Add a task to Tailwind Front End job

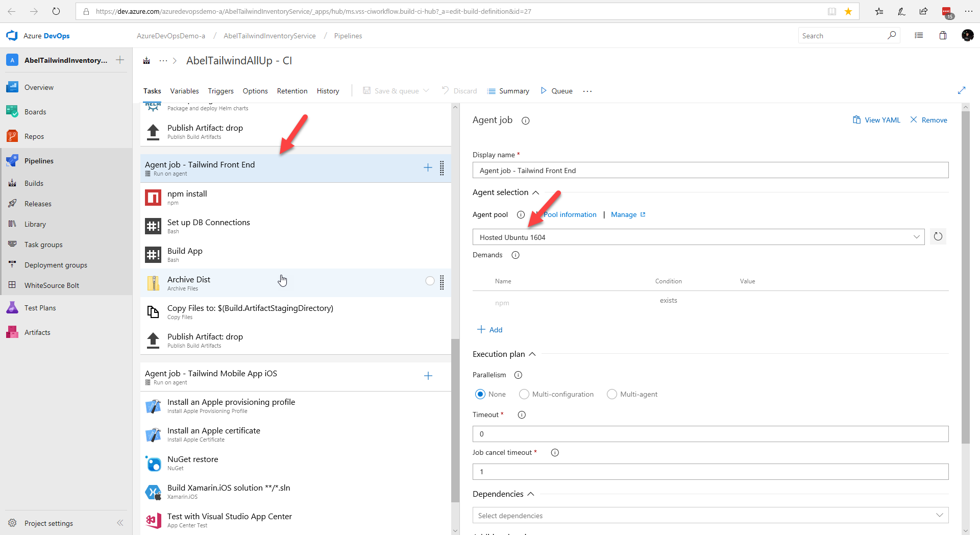pyautogui.click(x=428, y=167)
